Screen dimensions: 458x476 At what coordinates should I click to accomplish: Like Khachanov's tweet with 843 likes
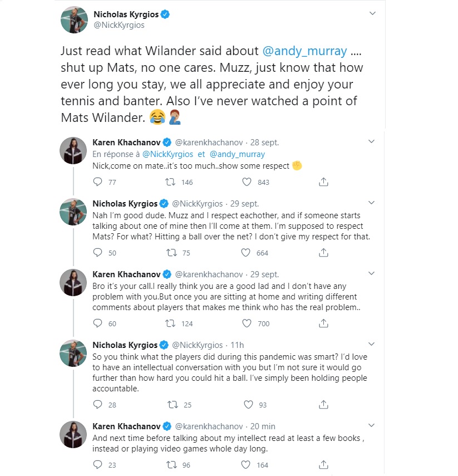tap(248, 181)
